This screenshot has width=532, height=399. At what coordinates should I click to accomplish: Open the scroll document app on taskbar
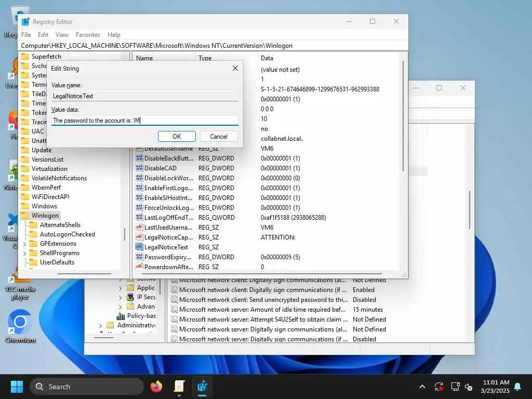coord(179,387)
